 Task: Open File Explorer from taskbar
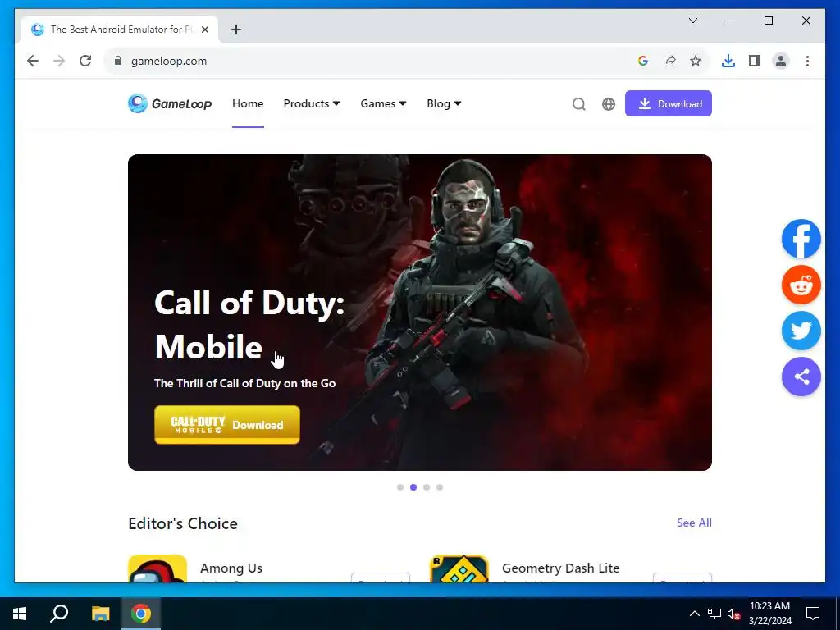(100, 614)
